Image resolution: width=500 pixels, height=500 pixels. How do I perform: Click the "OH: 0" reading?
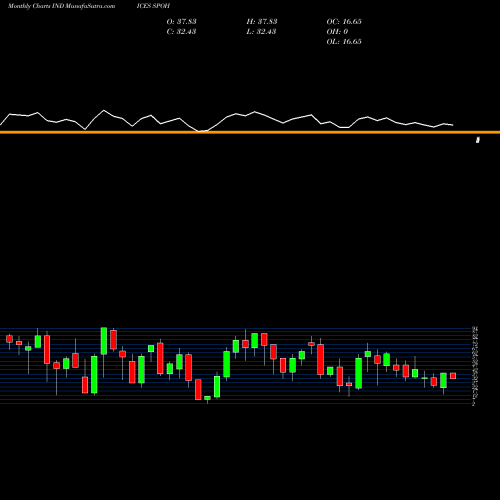pos(337,32)
